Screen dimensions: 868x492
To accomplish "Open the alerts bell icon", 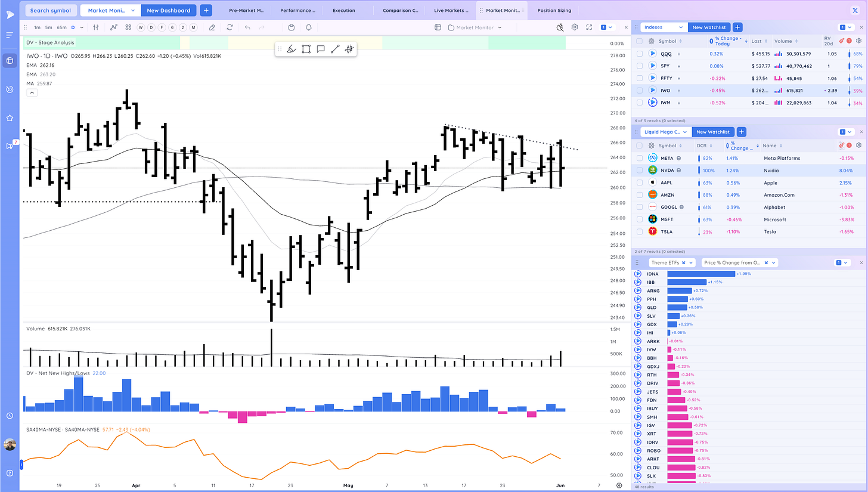I will click(309, 27).
